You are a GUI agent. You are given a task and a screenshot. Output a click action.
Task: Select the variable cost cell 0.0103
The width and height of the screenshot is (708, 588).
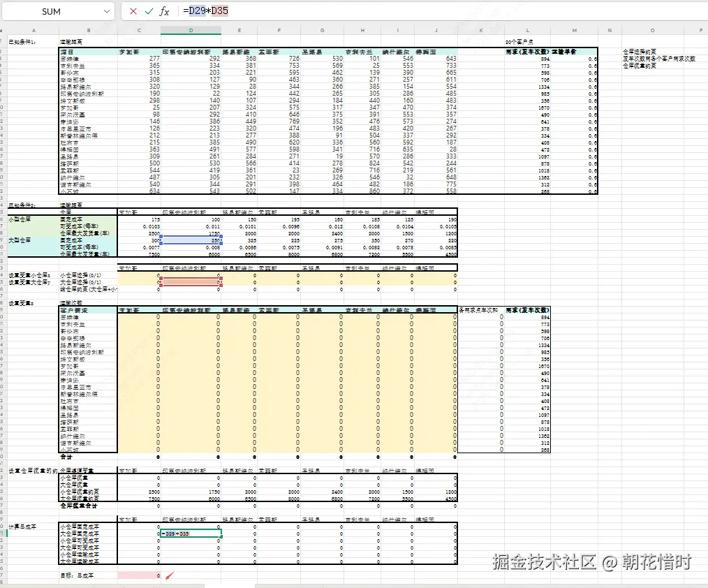pos(139,227)
